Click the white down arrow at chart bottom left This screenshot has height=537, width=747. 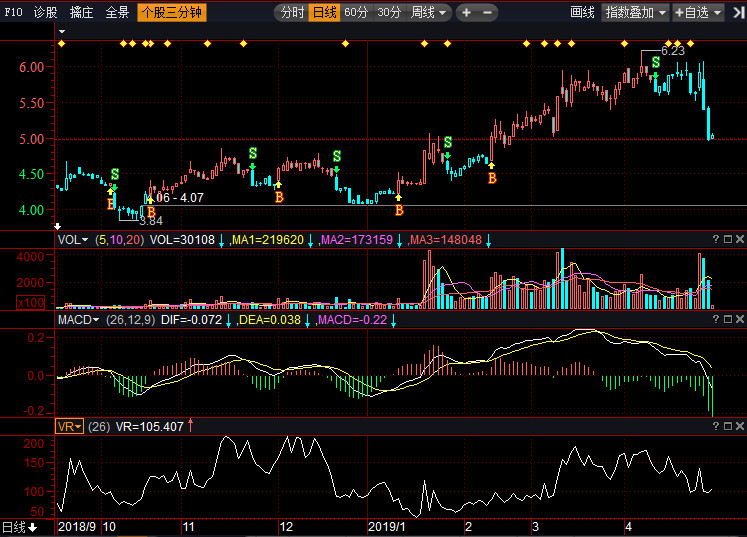click(x=58, y=226)
